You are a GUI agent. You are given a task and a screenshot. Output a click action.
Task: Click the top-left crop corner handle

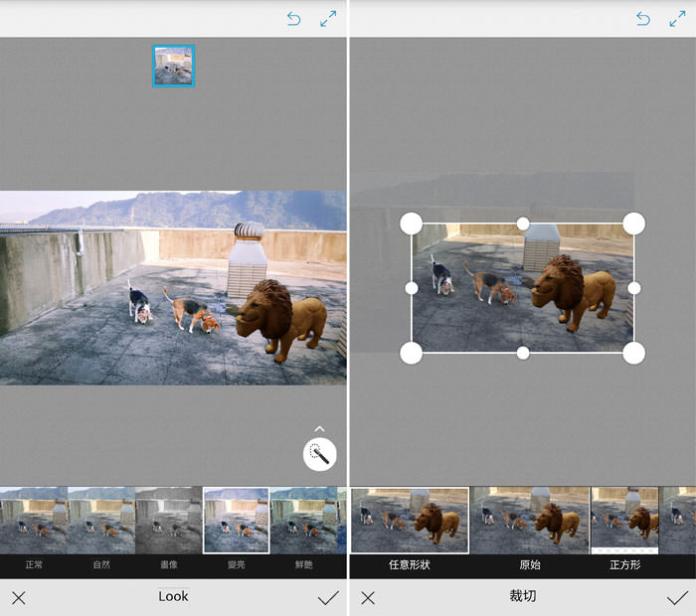[411, 224]
